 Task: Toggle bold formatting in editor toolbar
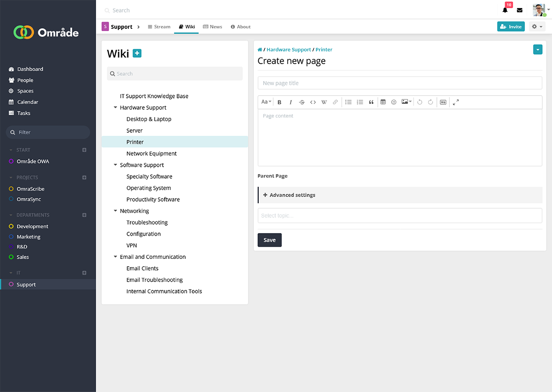(279, 102)
